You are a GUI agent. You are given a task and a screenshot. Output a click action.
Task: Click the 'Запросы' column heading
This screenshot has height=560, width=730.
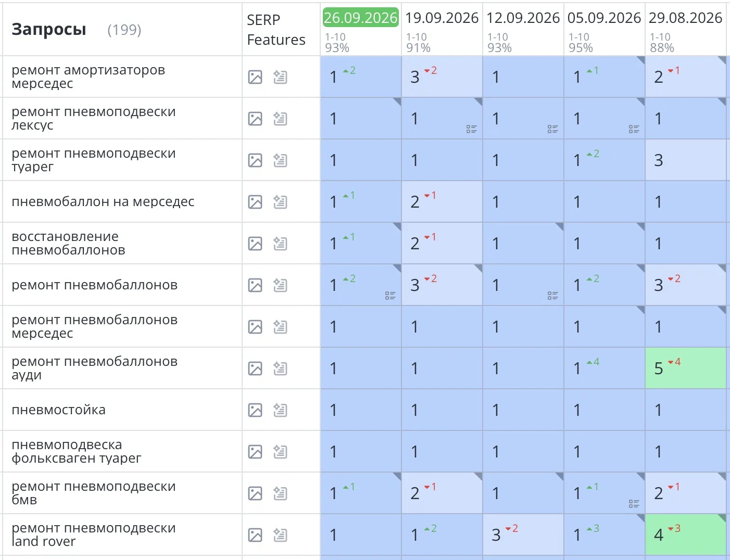49,30
